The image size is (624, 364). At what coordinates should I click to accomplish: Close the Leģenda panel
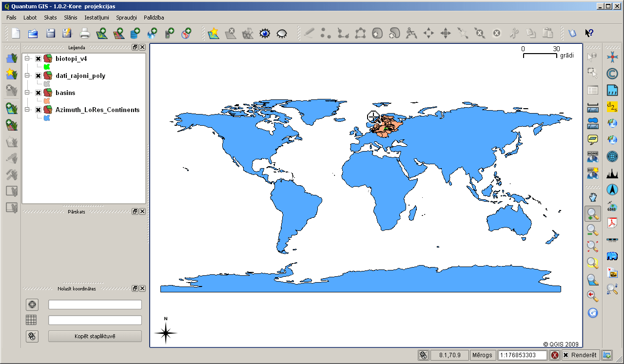(142, 47)
